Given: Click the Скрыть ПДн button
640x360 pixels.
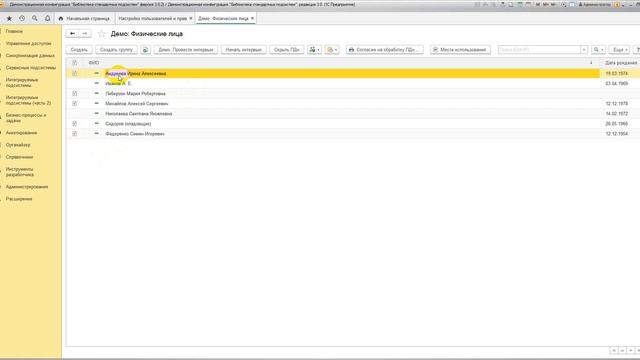Looking at the screenshot, I should click(x=287, y=50).
